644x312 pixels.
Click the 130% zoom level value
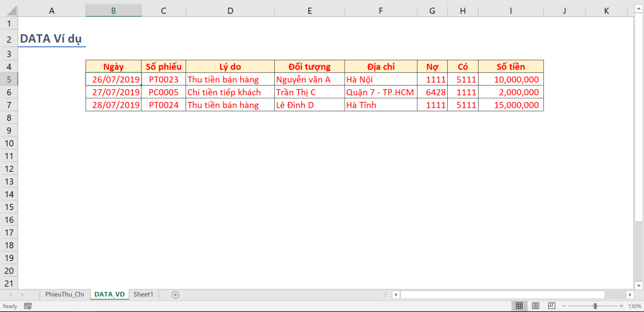634,306
